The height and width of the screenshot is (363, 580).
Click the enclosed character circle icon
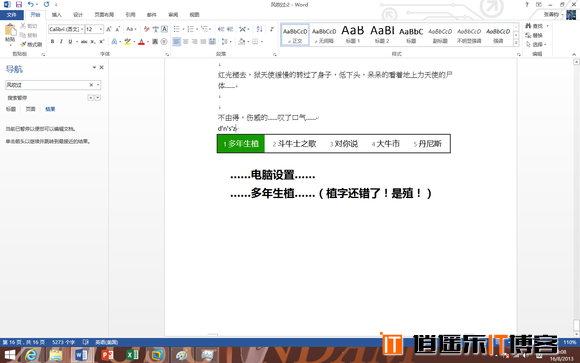coord(164,41)
